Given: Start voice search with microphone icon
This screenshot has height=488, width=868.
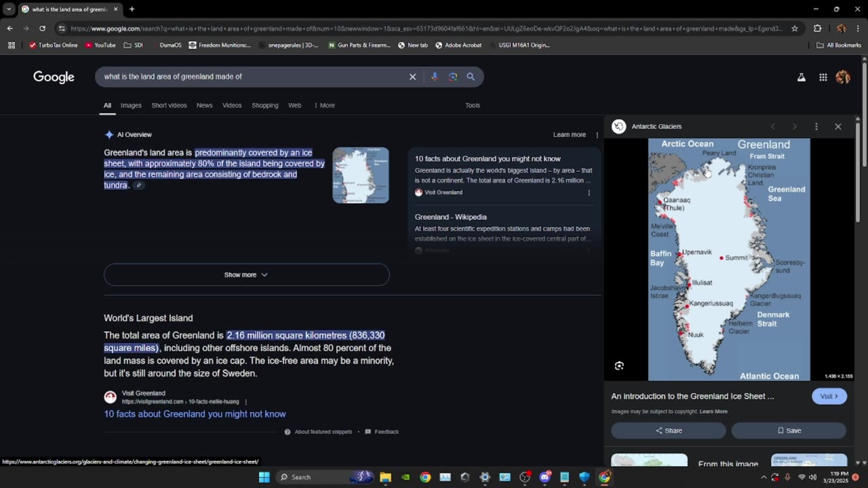Looking at the screenshot, I should click(435, 77).
